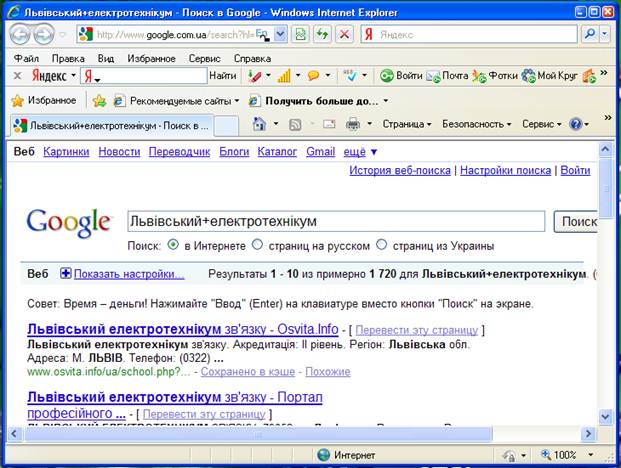Click the plus icon beside Показать настройки
Screen dimensions: 621x468
[65, 273]
